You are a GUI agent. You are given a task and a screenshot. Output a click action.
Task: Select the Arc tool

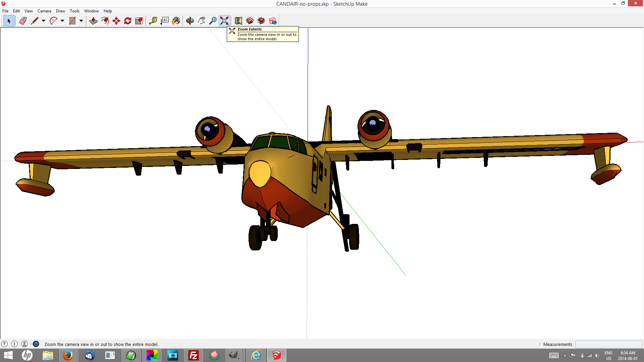(x=53, y=21)
